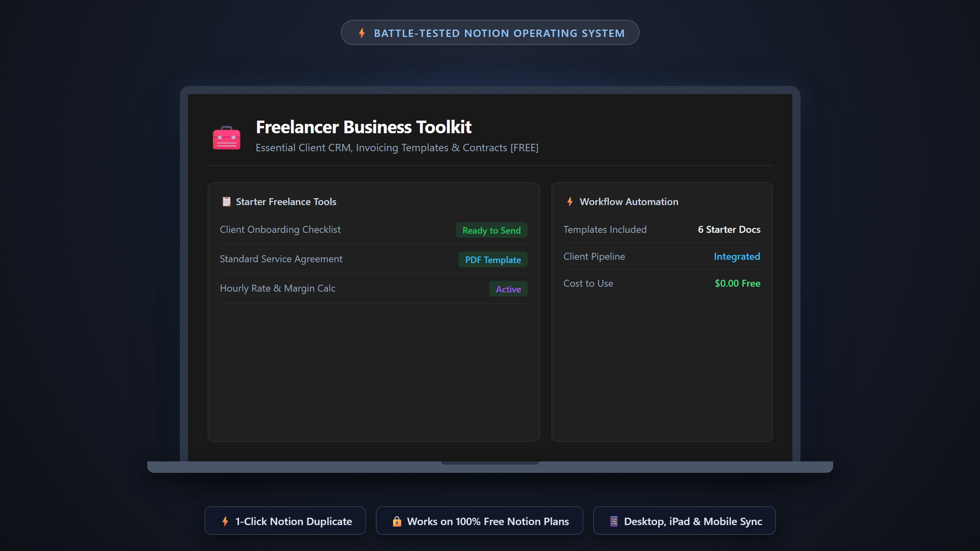Click the 1-Click Notion Duplicate button
This screenshot has height=551, width=980.
point(285,521)
